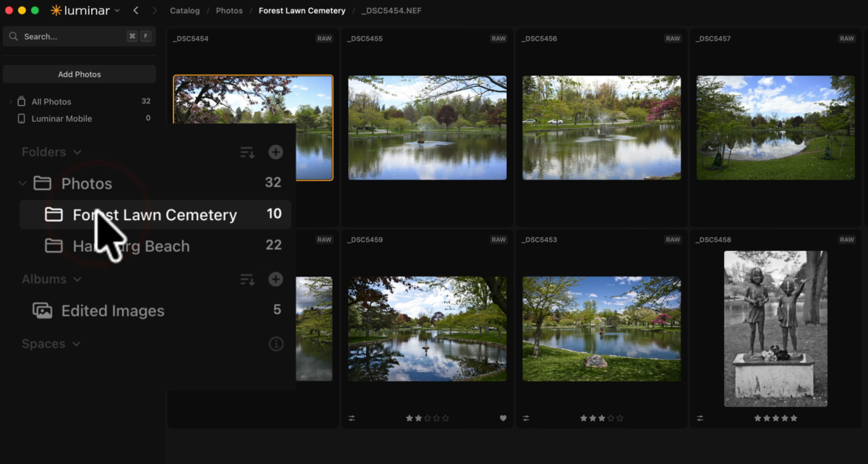The width and height of the screenshot is (868, 464).
Task: Add an album with the Albums plus icon
Action: [x=276, y=279]
